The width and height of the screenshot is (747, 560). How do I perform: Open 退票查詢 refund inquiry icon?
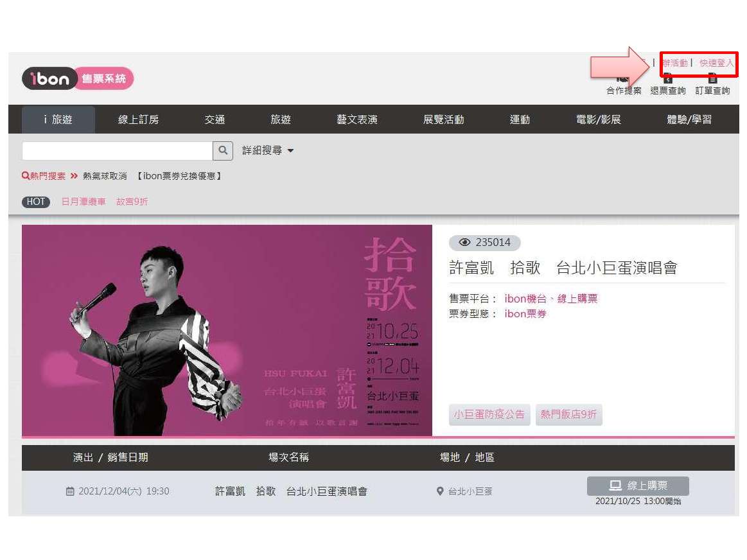668,85
